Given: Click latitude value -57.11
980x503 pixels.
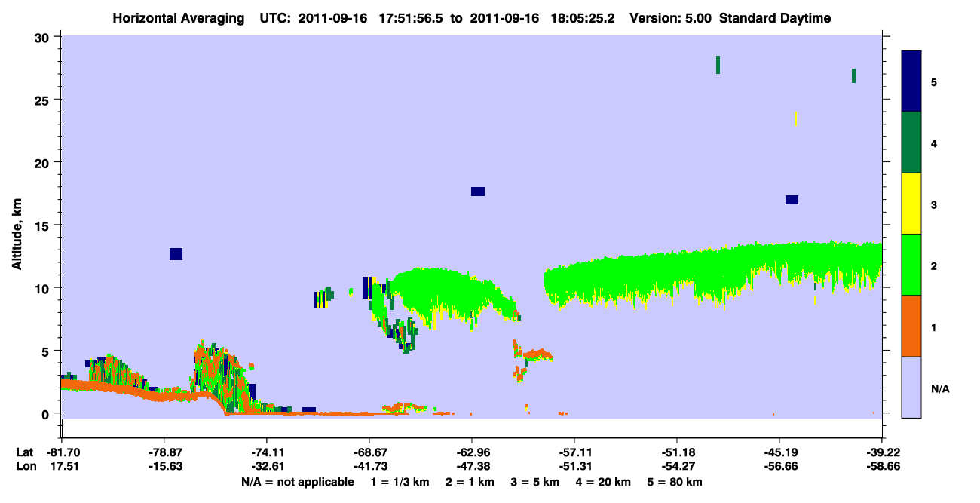Looking at the screenshot, I should pyautogui.click(x=574, y=452).
